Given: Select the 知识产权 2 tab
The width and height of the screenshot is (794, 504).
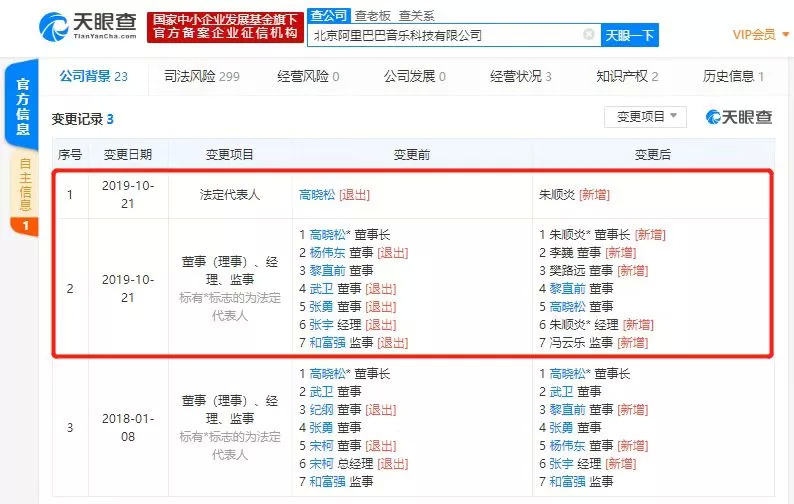Looking at the screenshot, I should (x=627, y=76).
